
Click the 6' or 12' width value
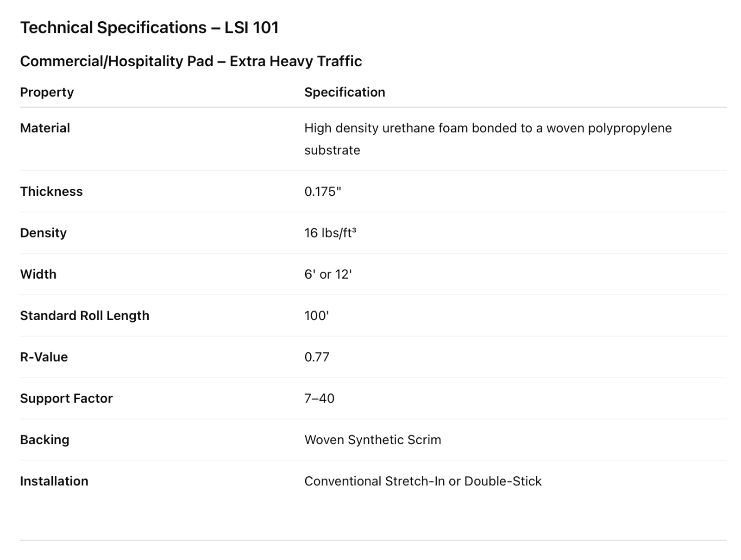coord(328,274)
